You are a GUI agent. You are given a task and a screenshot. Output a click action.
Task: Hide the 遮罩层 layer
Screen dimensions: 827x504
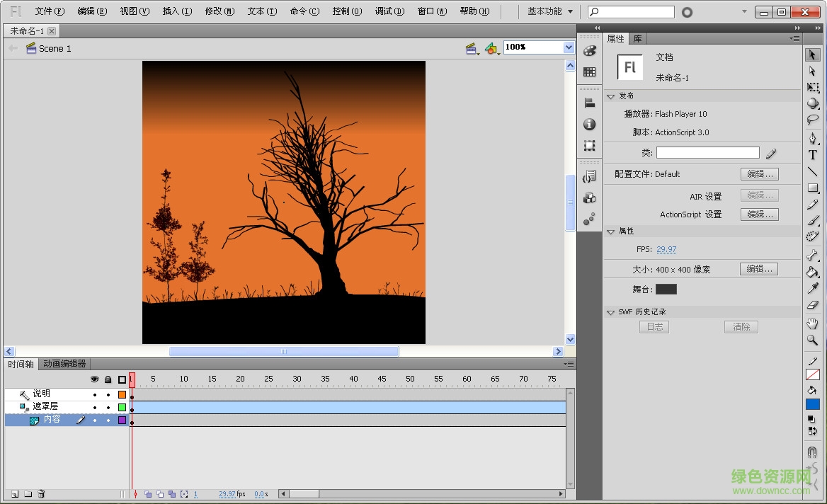coord(94,407)
